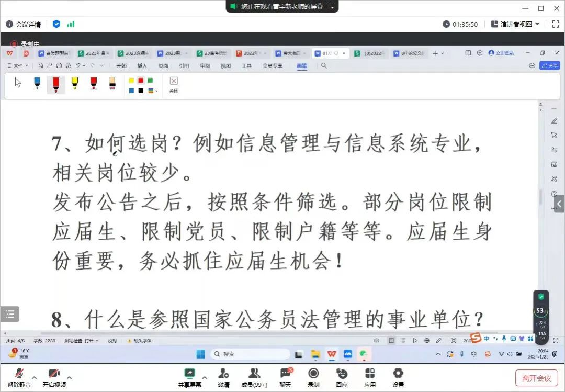Open the 聊天 chat panel
This screenshot has width=565, height=392.
(x=285, y=377)
